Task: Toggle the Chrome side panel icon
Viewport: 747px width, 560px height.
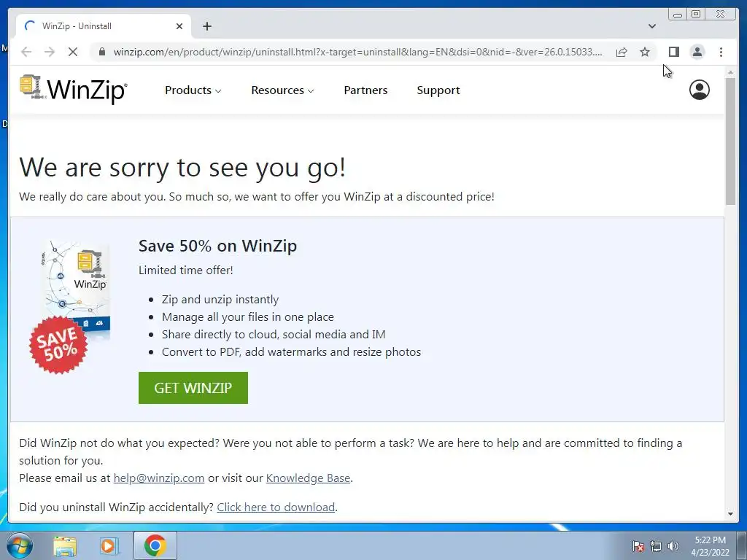Action: (673, 52)
